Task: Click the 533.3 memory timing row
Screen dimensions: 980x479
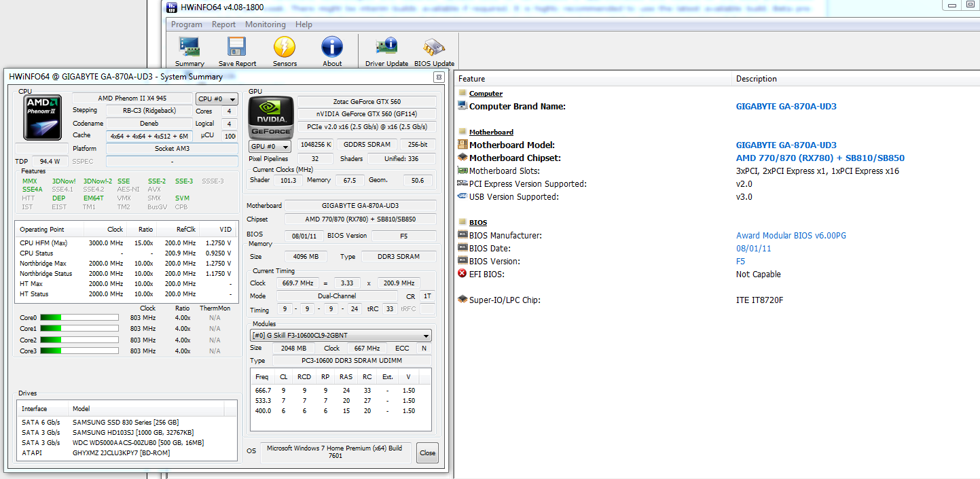Action: pyautogui.click(x=340, y=400)
